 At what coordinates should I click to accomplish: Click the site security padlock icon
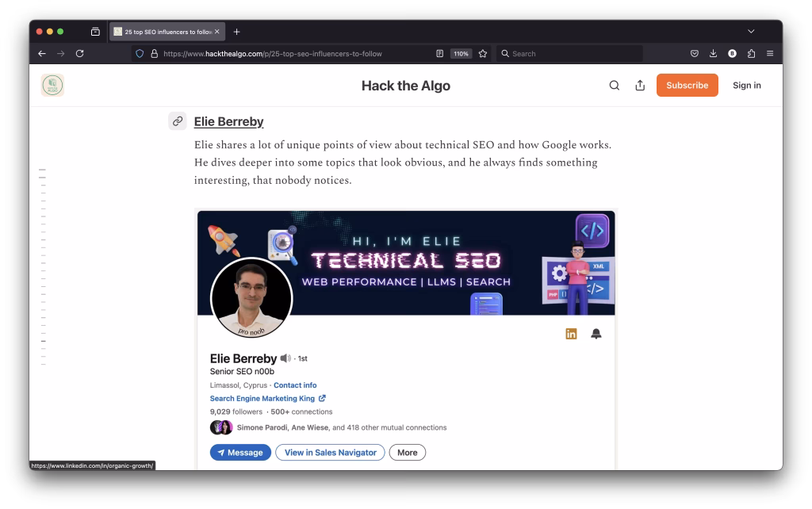pos(154,53)
